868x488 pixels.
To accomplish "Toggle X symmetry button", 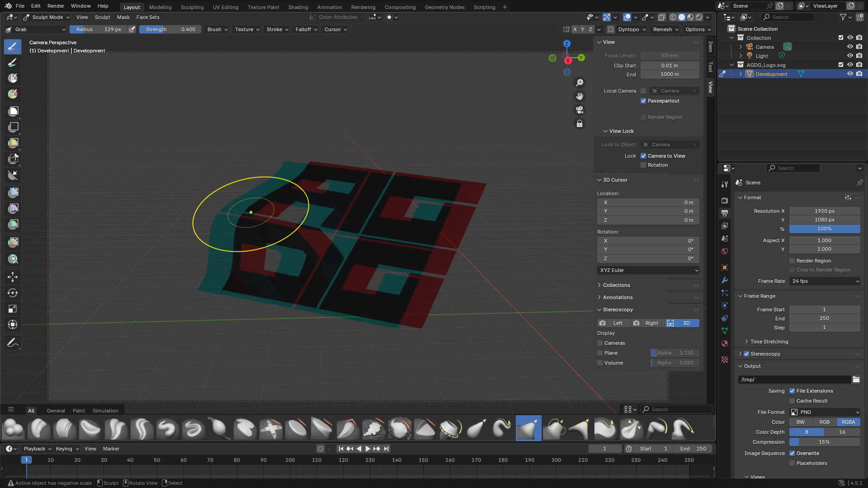I will click(x=575, y=29).
